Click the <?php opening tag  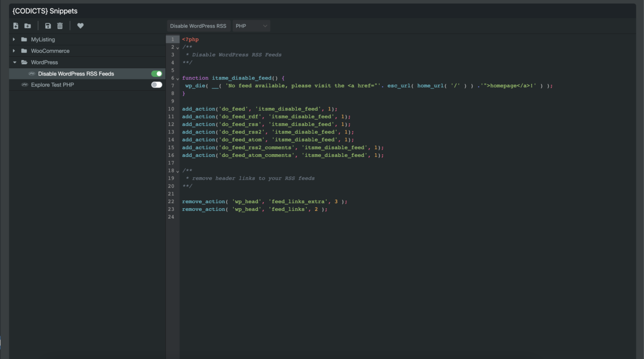[190, 39]
